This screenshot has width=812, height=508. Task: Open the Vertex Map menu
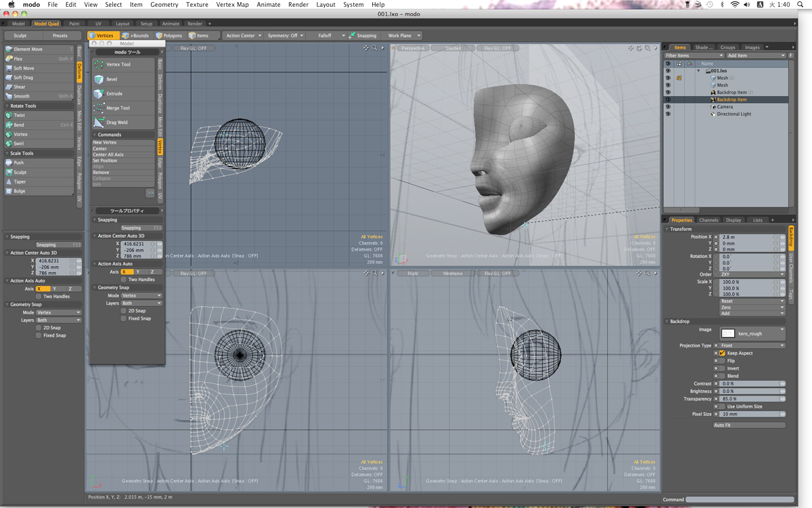click(232, 5)
